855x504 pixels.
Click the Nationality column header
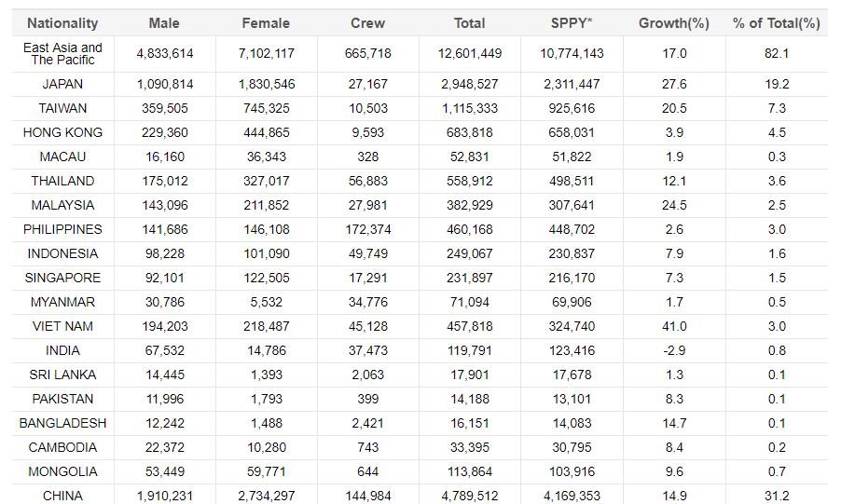click(x=62, y=23)
